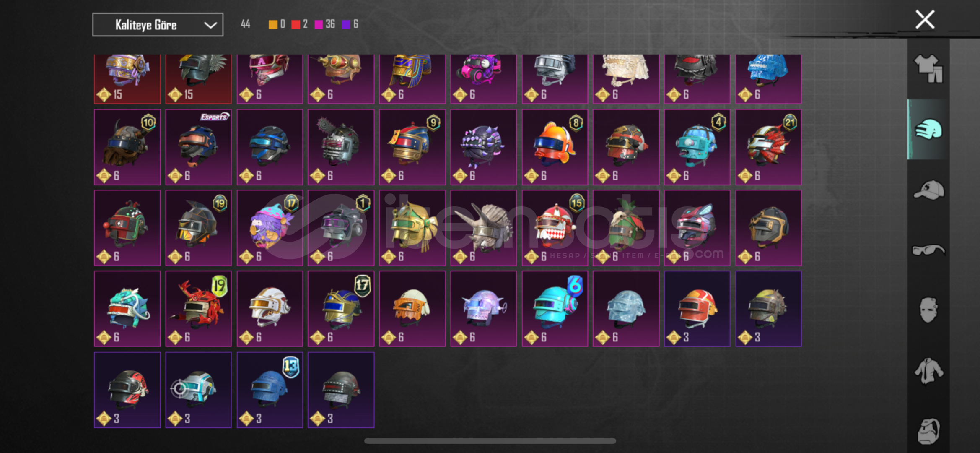Select the orange fish helmet with badge 8

(555, 147)
